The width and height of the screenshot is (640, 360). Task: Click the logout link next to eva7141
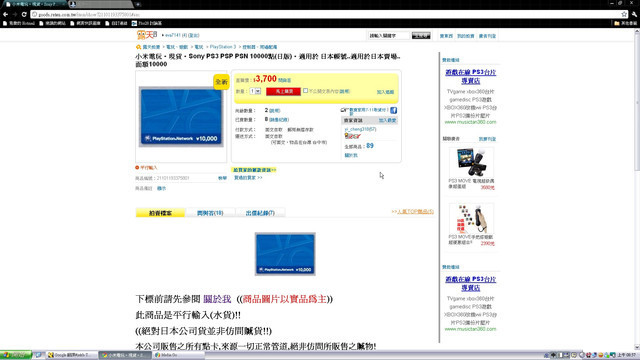click(x=193, y=36)
